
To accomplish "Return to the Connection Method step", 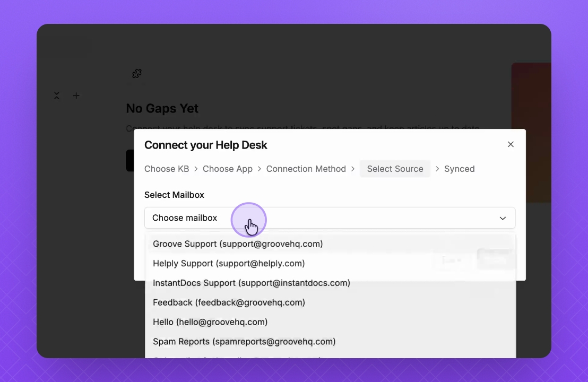I will click(306, 169).
